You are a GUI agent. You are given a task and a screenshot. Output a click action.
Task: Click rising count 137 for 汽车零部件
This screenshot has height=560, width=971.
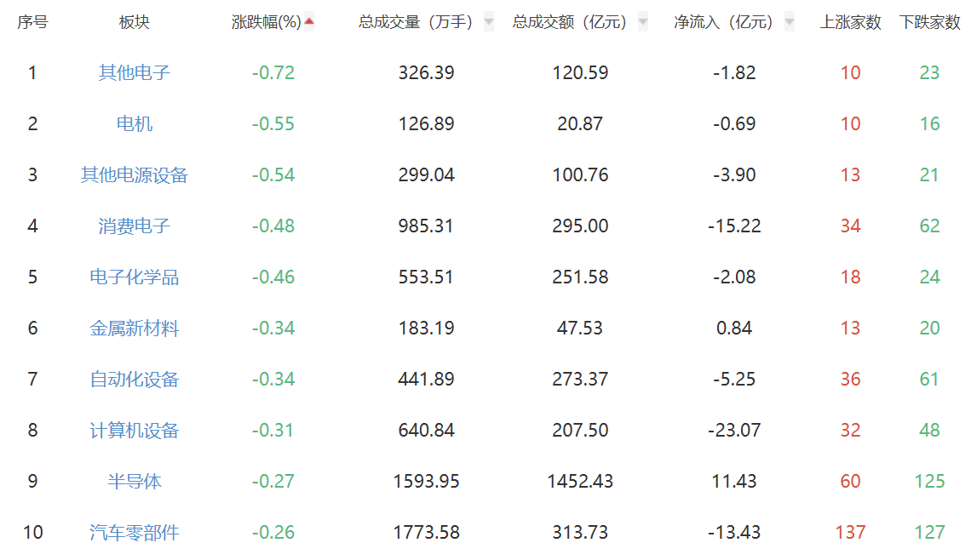point(850,532)
